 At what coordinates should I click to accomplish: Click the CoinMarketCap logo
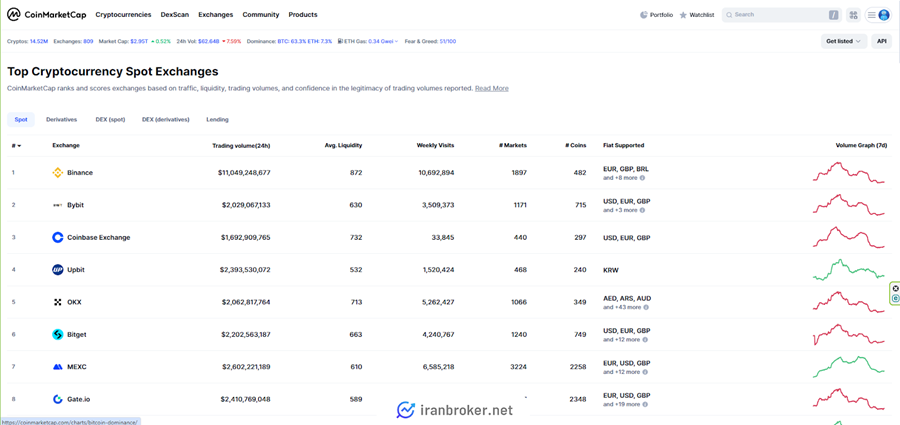46,15
